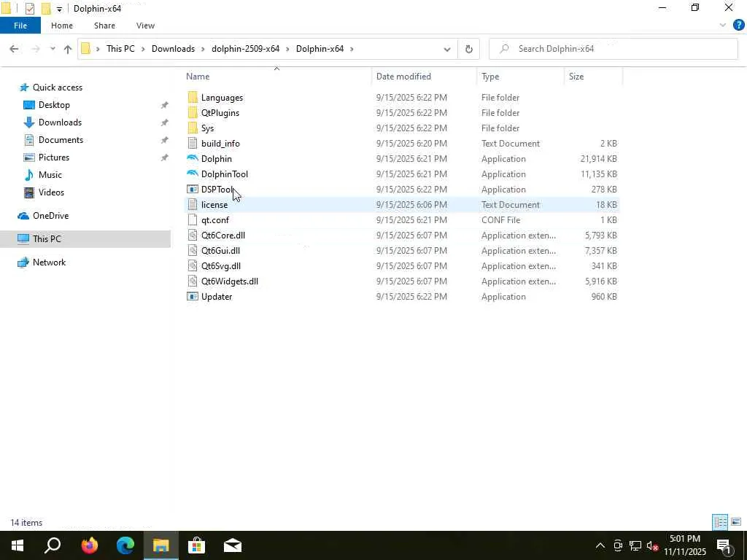The height and width of the screenshot is (560, 747).
Task: Open Explorer Help question mark icon
Action: point(738,26)
